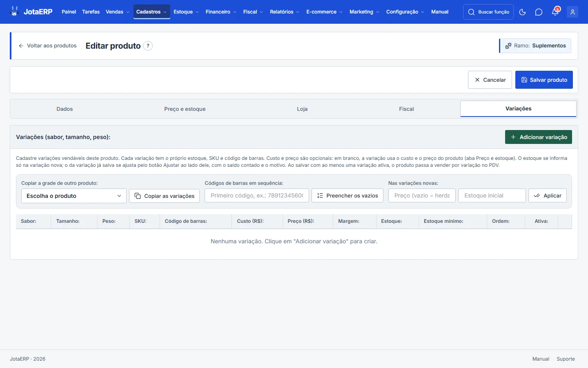
Task: Switch to the Fiscal product tab
Action: (x=406, y=109)
